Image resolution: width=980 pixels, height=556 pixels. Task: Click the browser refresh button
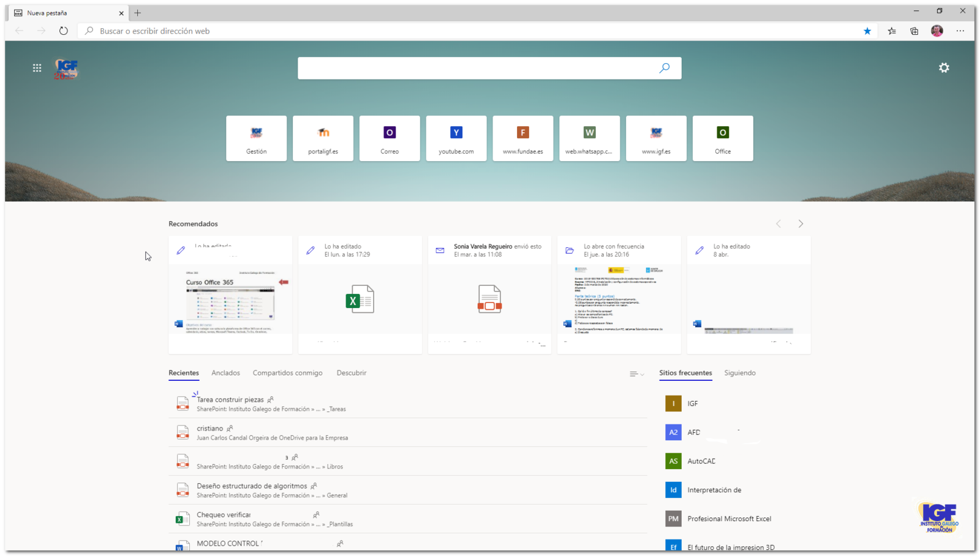(64, 31)
